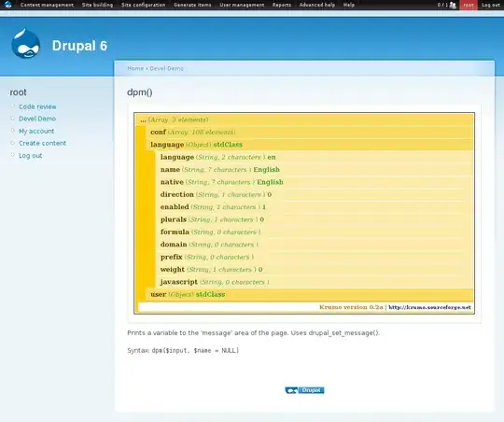
Task: Click the Drupal admin menu home icon
Action: (7, 5)
